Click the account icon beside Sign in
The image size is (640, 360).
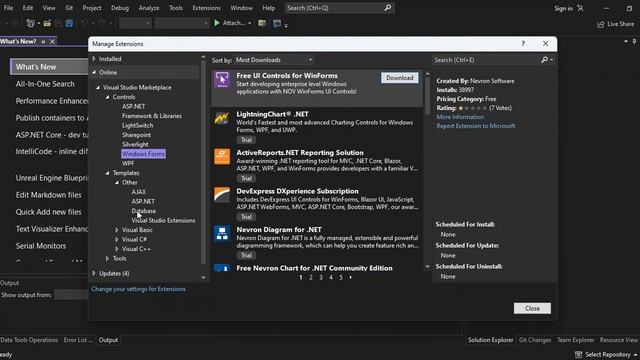pyautogui.click(x=580, y=8)
